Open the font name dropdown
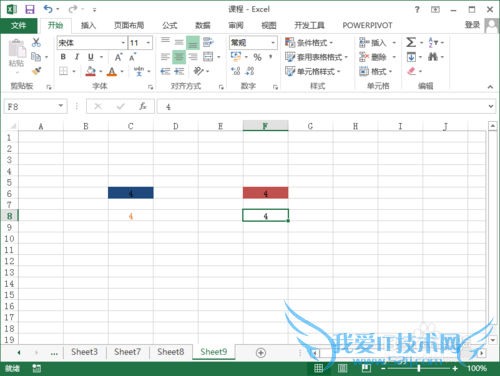The image size is (500, 376). pos(123,43)
